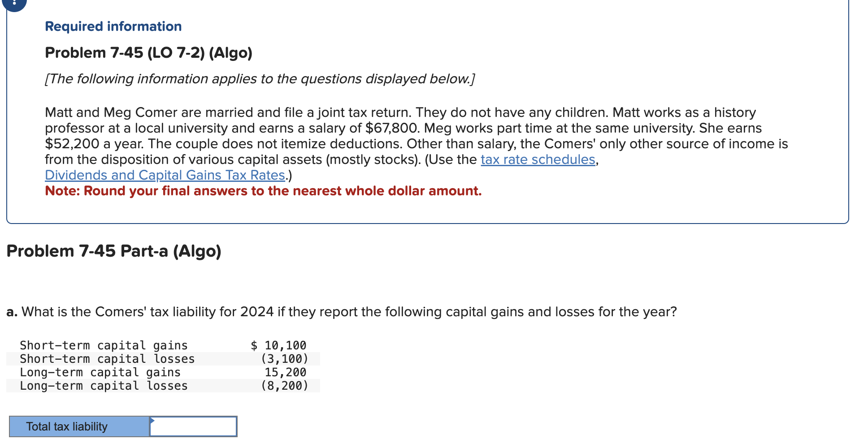Click the $10,100 short-term gains value
This screenshot has height=439, width=868.
click(279, 345)
